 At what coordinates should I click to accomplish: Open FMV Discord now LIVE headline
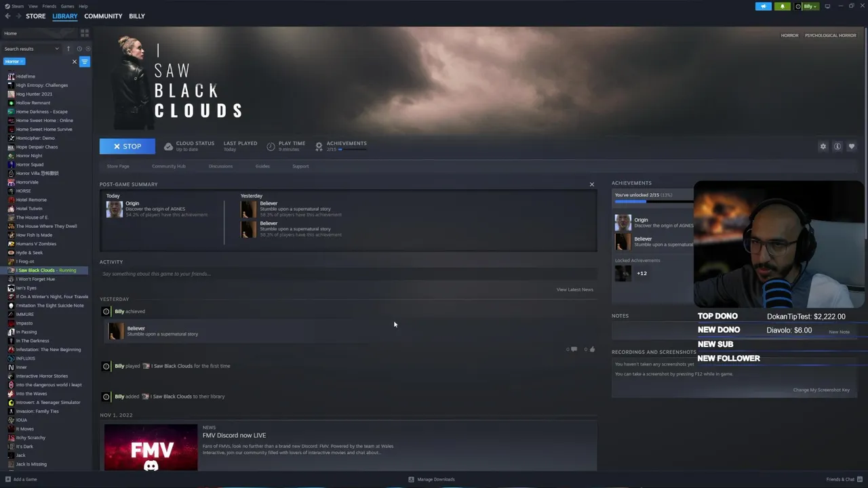pyautogui.click(x=234, y=435)
